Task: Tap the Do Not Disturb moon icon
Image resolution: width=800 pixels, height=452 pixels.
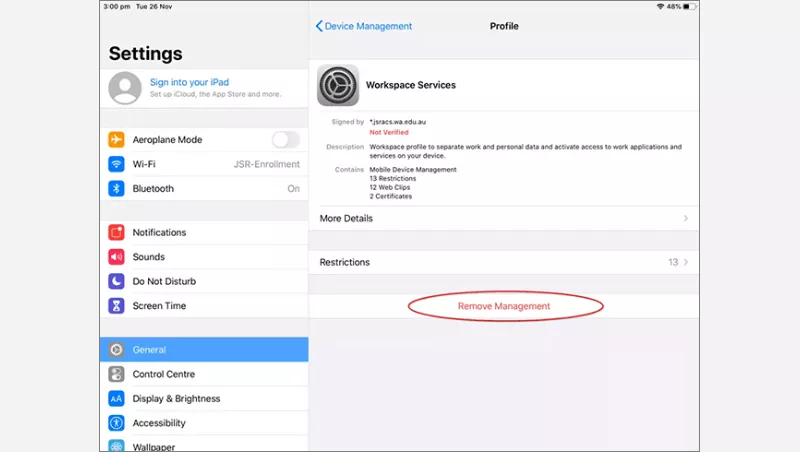Action: pos(116,281)
